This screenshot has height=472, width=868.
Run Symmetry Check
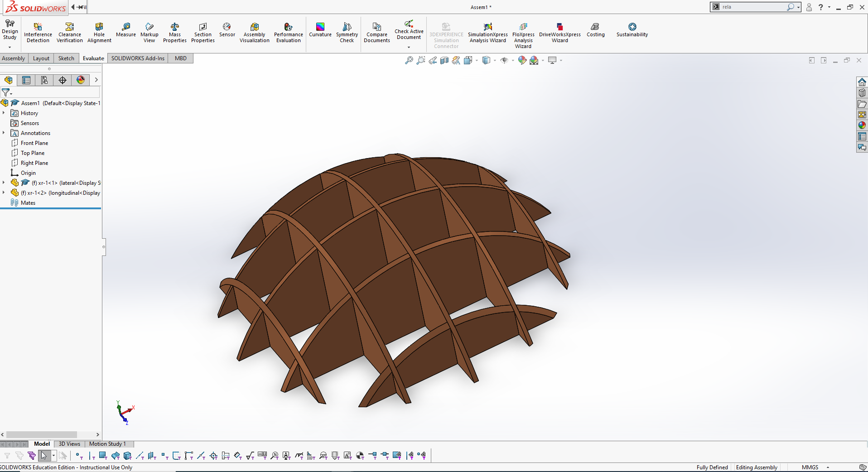347,33
